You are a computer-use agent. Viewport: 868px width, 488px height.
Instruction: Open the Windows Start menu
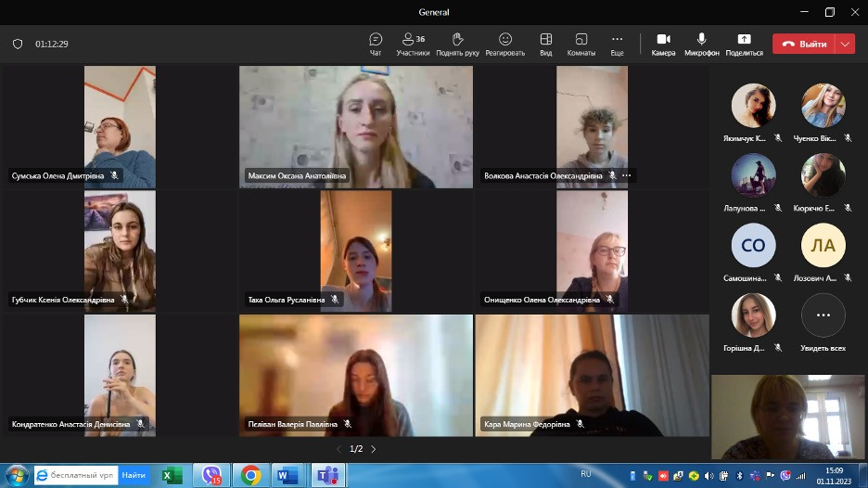[16, 475]
